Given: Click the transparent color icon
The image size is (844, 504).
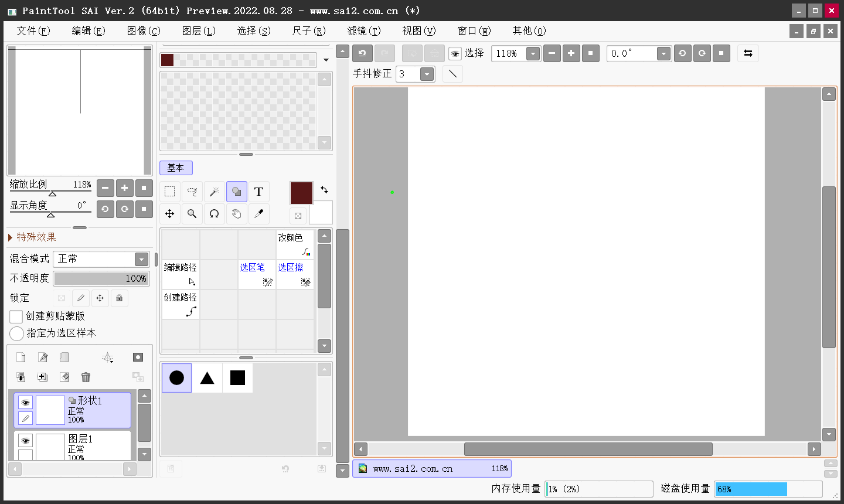Looking at the screenshot, I should pyautogui.click(x=298, y=216).
